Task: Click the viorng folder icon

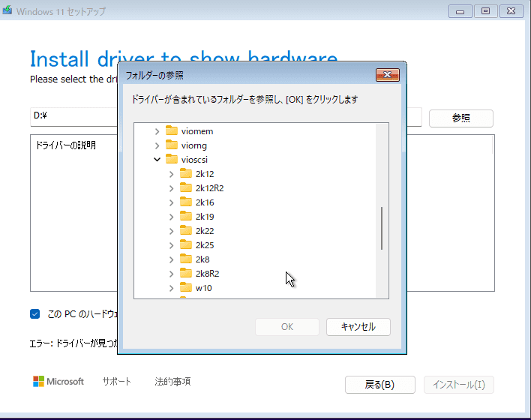Action: 172,145
